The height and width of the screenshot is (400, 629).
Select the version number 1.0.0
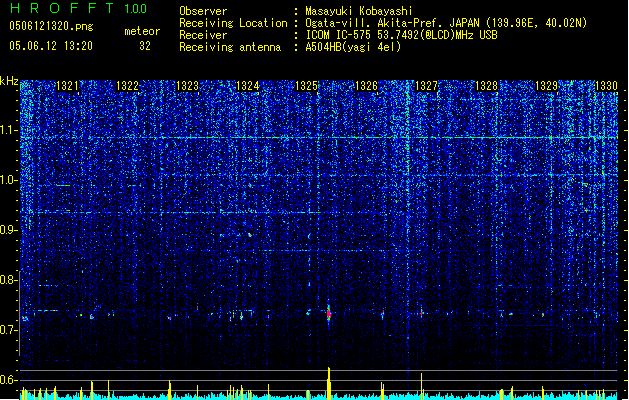coord(135,8)
